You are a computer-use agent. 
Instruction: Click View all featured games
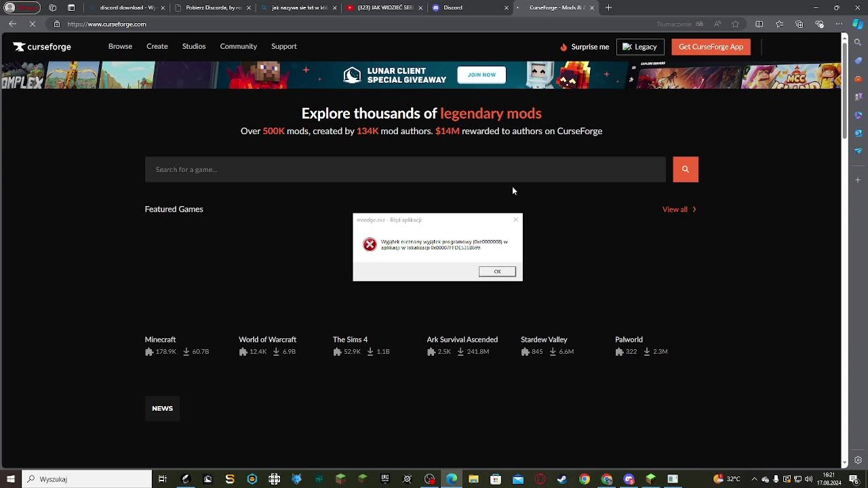[x=679, y=209]
